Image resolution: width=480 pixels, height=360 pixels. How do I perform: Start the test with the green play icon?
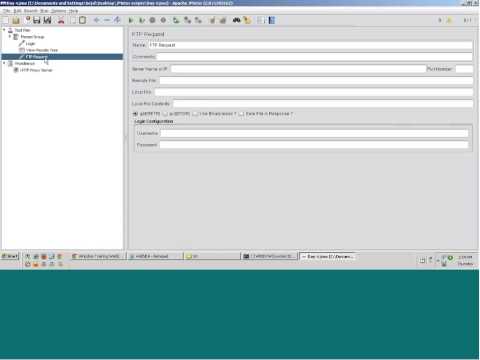[x=131, y=20]
